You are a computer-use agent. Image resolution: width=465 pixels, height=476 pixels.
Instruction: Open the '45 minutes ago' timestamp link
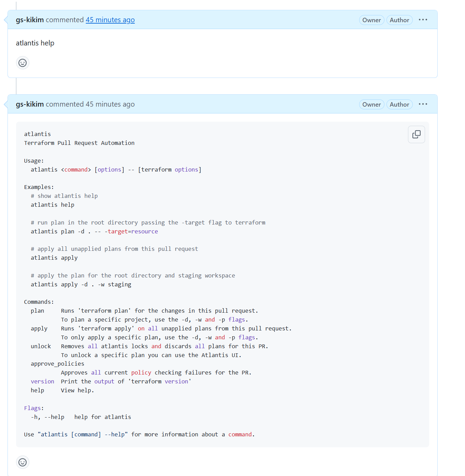(x=110, y=20)
